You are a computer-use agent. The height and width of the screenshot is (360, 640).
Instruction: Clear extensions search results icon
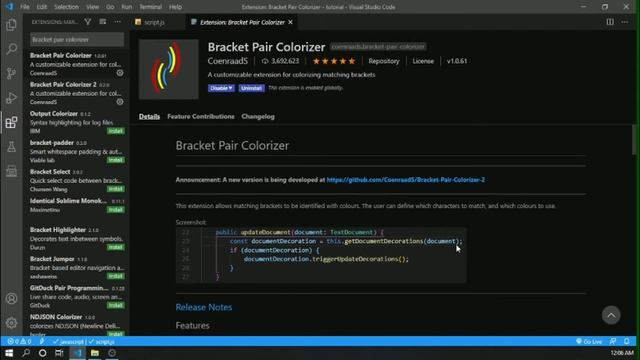102,22
